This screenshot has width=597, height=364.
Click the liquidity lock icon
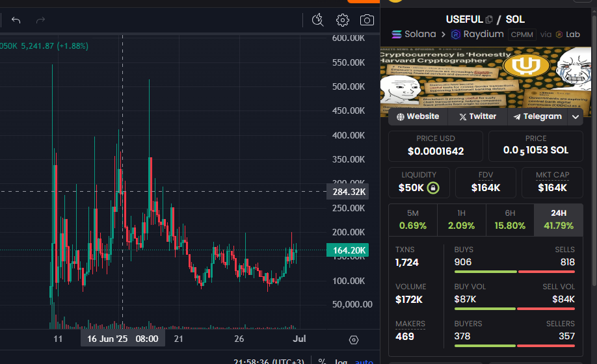(x=433, y=188)
